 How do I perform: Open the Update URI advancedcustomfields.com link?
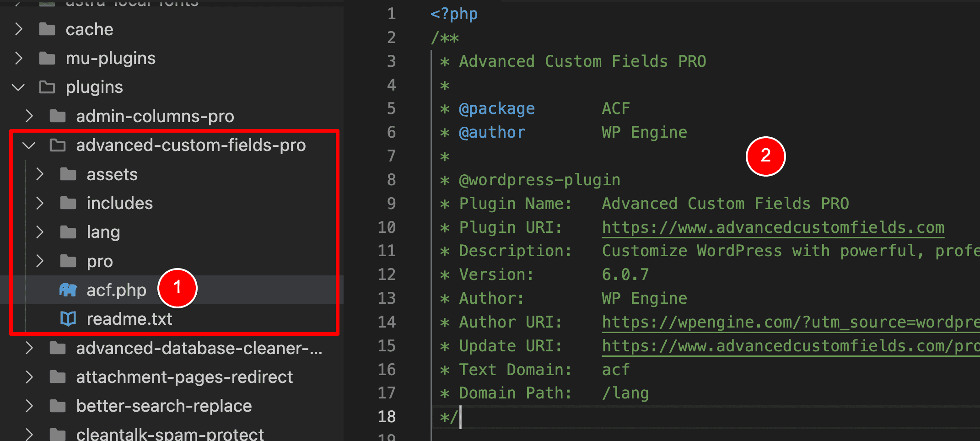[791, 346]
